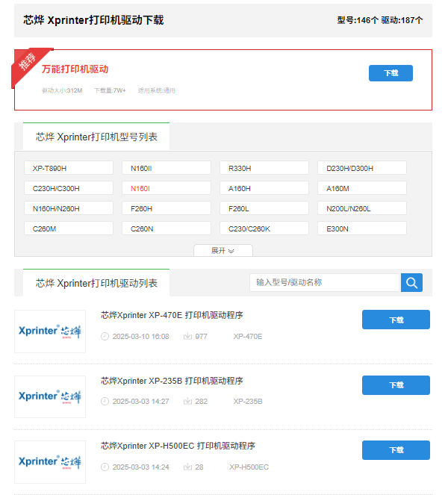Click the Xprinter logo thumbnail for XP-235B
This screenshot has width=448, height=495.
click(50, 396)
